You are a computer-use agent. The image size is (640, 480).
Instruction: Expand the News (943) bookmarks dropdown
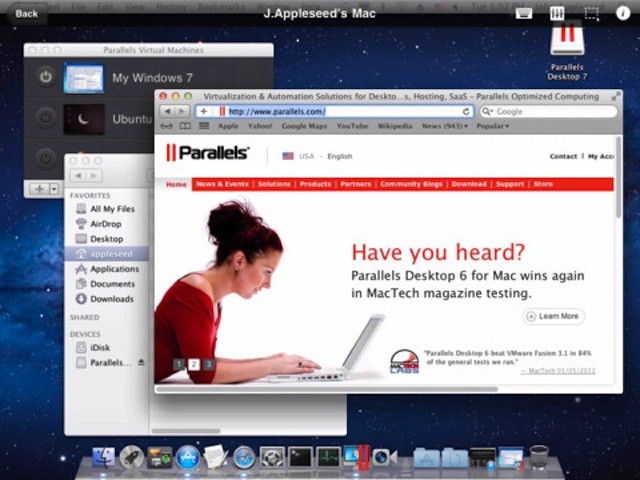[445, 126]
